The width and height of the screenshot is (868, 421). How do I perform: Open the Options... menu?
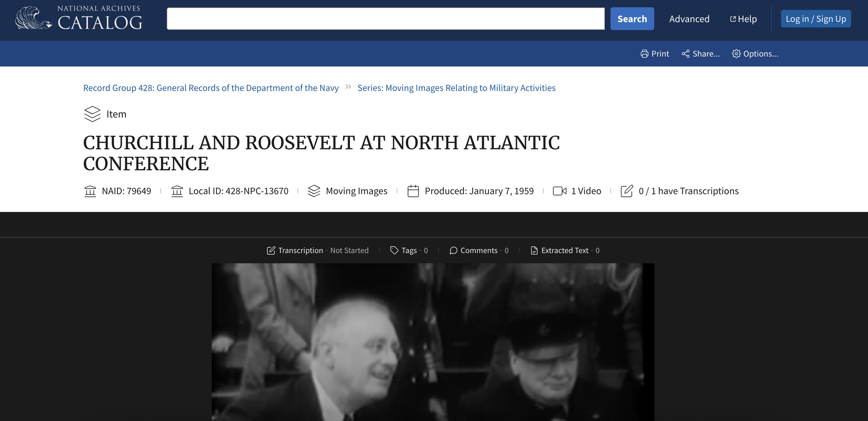tap(760, 54)
